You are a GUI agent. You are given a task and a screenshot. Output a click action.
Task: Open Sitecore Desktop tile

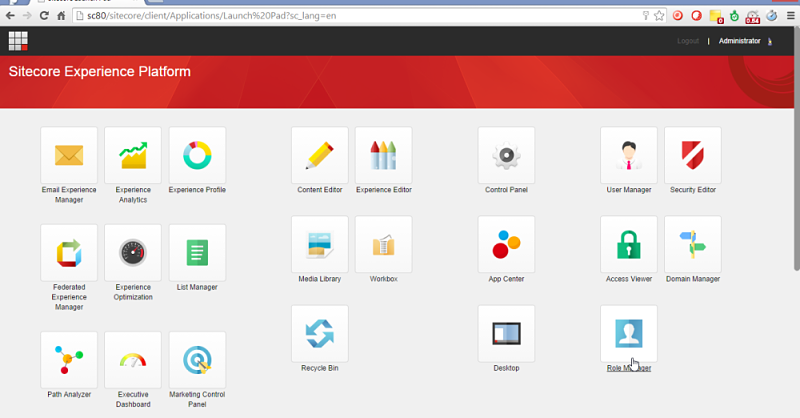click(x=506, y=334)
